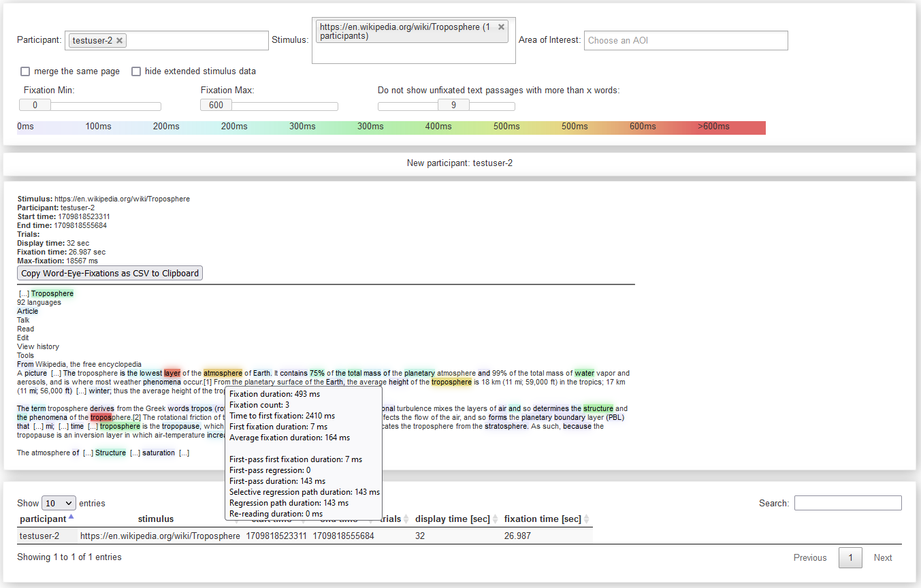Remove the testuser-2 participant tag
Image resolution: width=921 pixels, height=588 pixels.
[x=120, y=41]
